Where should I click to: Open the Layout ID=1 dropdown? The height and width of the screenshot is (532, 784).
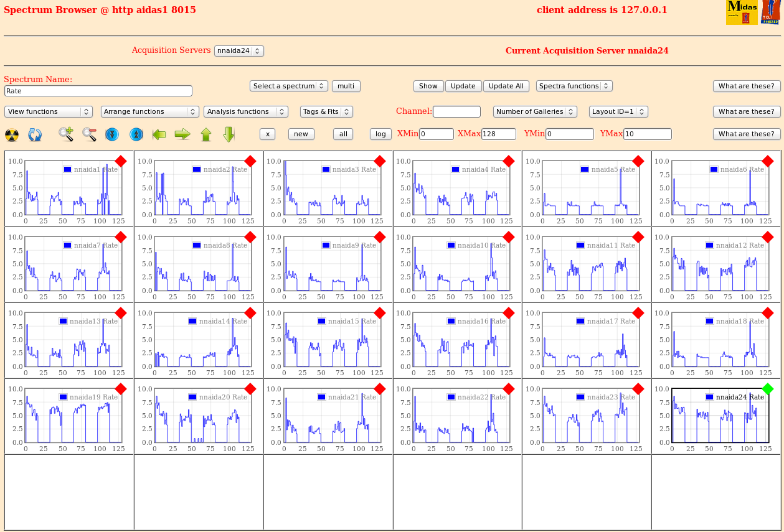(618, 112)
